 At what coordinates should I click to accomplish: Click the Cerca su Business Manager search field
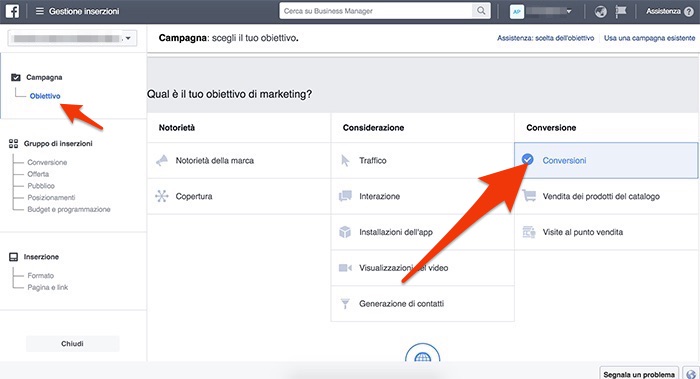375,11
